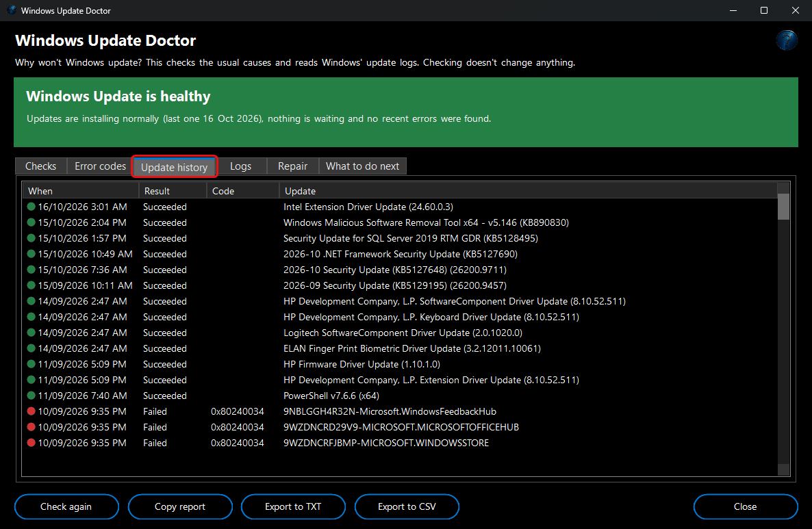This screenshot has height=529, width=812.
Task: Switch to the Logs tab
Action: [x=241, y=166]
